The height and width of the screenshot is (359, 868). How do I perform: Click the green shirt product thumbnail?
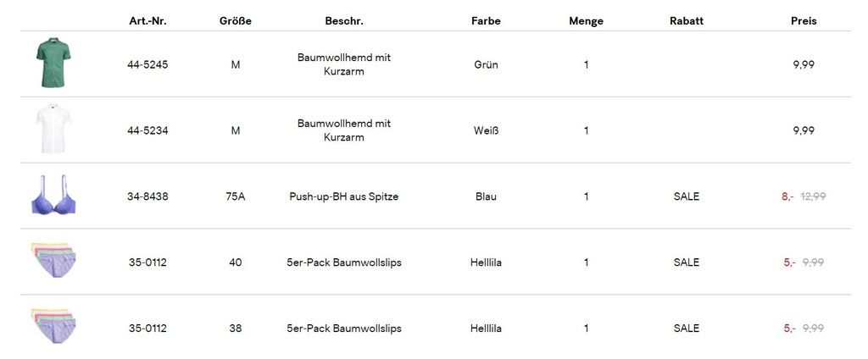coord(53,64)
